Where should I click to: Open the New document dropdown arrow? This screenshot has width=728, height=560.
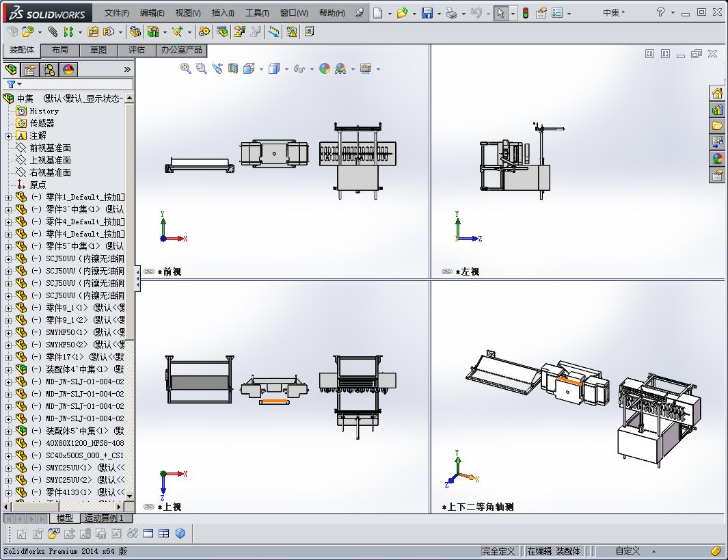click(390, 14)
